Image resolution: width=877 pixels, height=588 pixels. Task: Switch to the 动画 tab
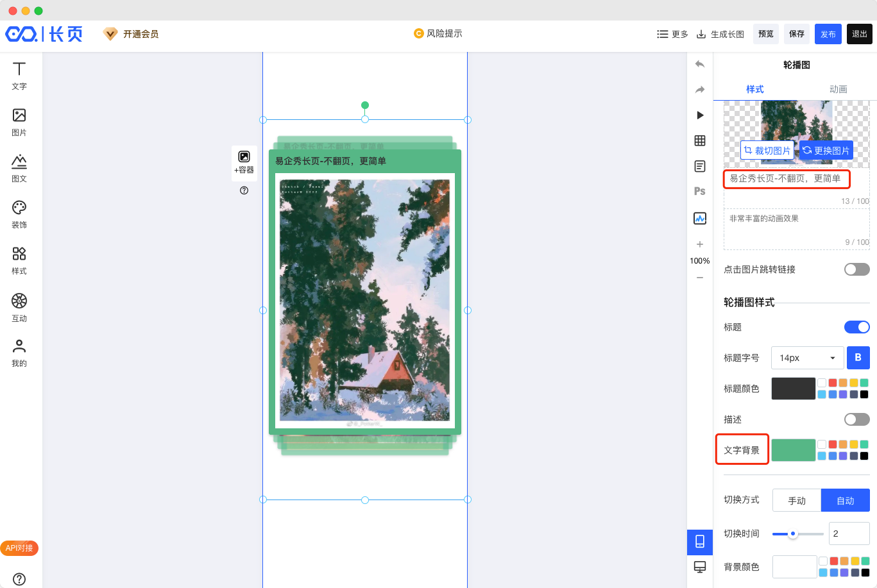point(838,89)
